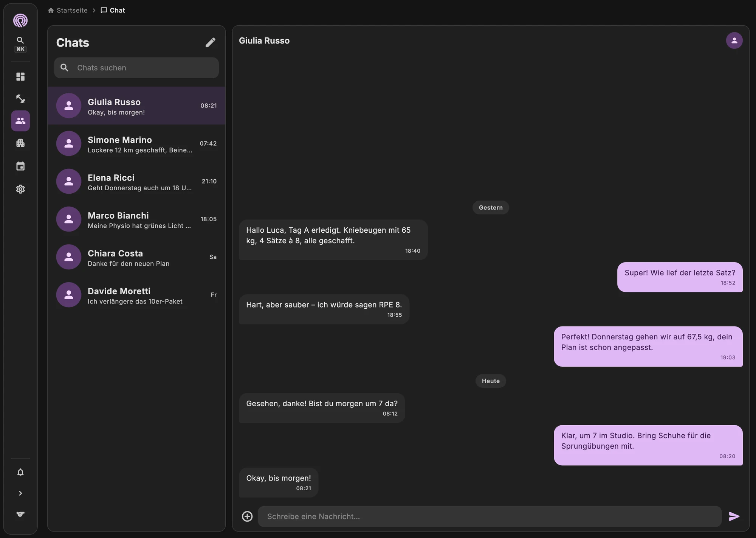Click the 08:21 timestamp in Giulia's list row

pos(209,106)
